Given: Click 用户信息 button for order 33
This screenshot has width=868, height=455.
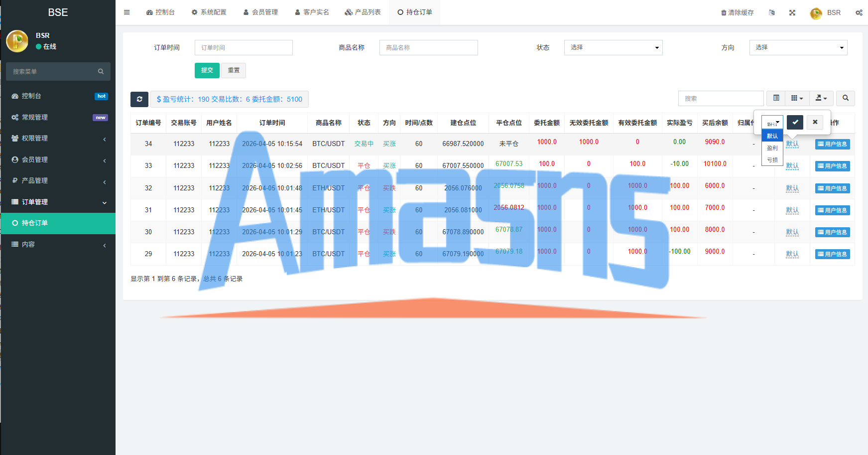Looking at the screenshot, I should click(833, 166).
